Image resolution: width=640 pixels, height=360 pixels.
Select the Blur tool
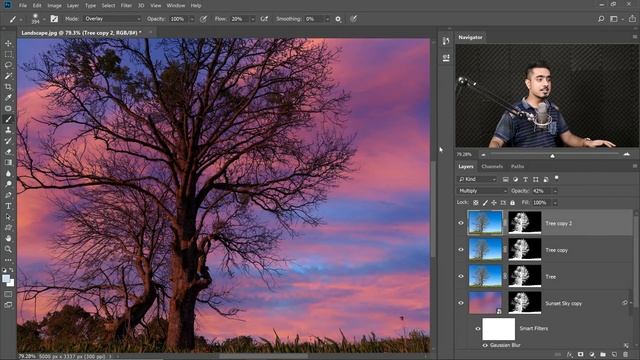pyautogui.click(x=8, y=173)
